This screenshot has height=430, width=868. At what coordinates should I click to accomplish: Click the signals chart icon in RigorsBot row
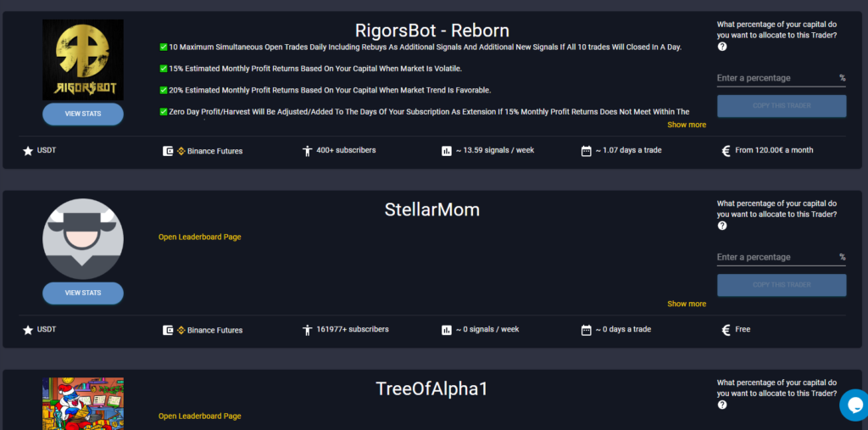447,151
